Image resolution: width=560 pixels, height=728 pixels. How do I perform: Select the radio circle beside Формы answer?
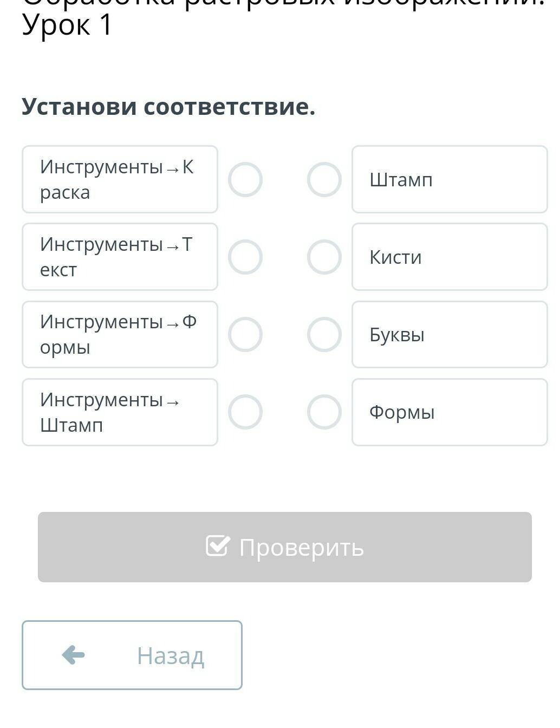324,412
